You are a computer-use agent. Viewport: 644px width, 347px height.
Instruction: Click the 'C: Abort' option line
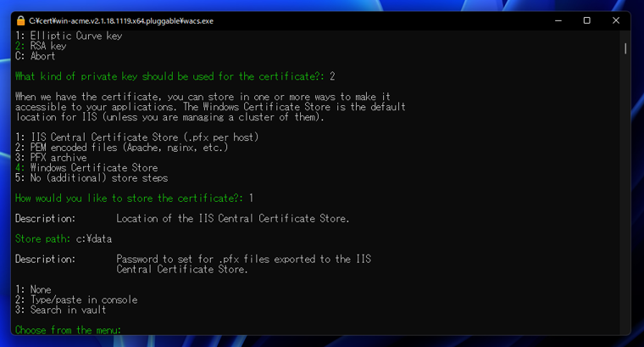pos(35,56)
